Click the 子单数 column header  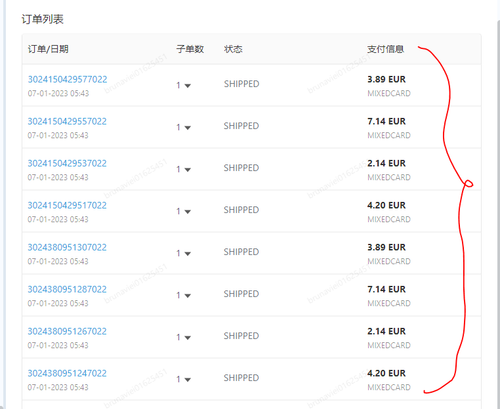[190, 49]
